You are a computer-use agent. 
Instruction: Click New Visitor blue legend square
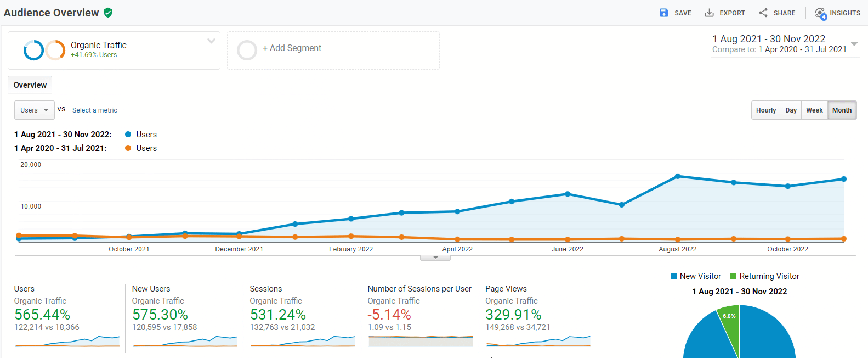(673, 276)
